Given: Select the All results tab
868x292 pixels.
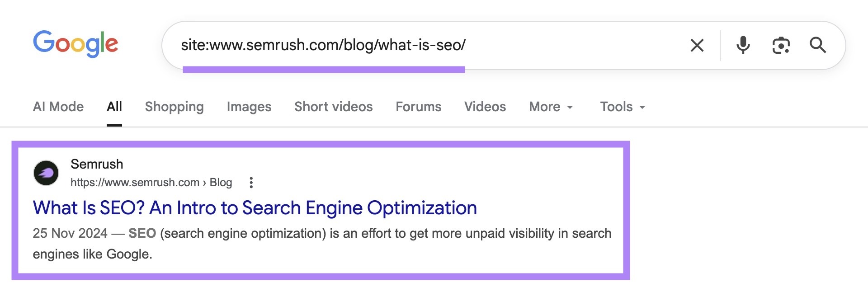Looking at the screenshot, I should coord(114,107).
